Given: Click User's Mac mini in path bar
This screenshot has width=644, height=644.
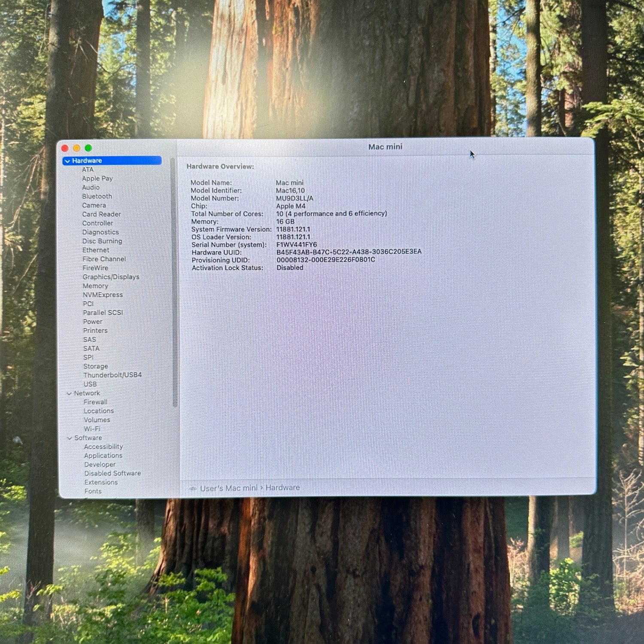Looking at the screenshot, I should pos(229,489).
